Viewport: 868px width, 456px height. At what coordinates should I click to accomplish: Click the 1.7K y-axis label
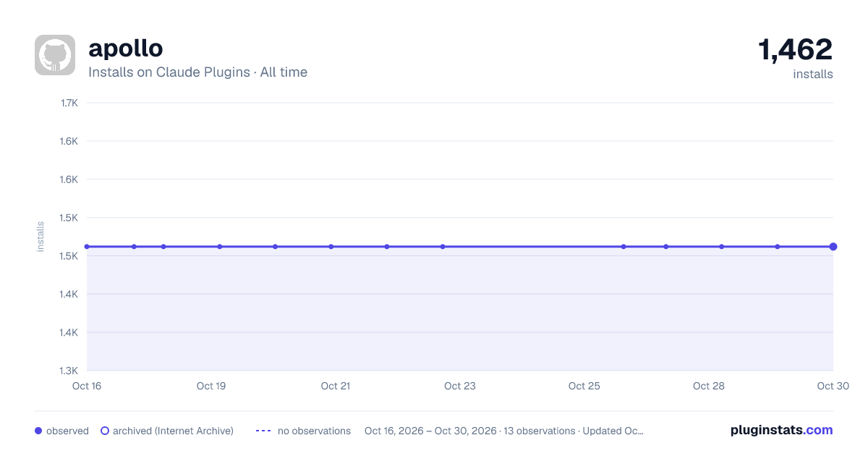coord(69,103)
